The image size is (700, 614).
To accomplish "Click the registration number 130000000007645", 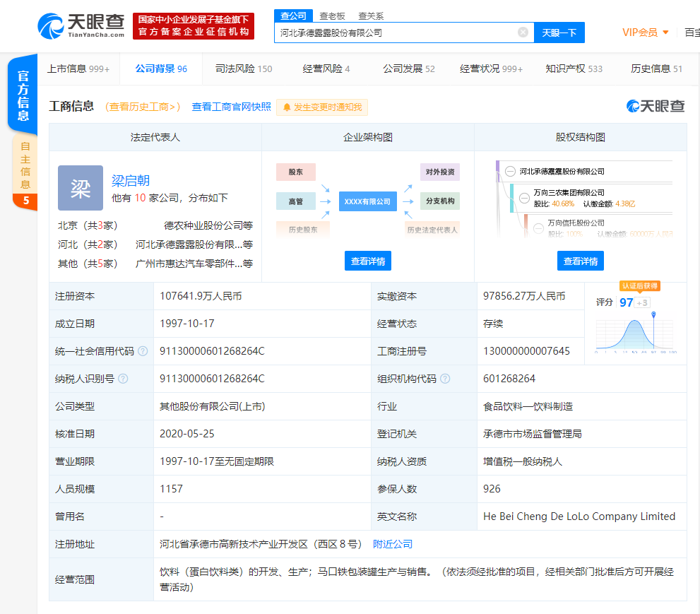I will pyautogui.click(x=526, y=351).
